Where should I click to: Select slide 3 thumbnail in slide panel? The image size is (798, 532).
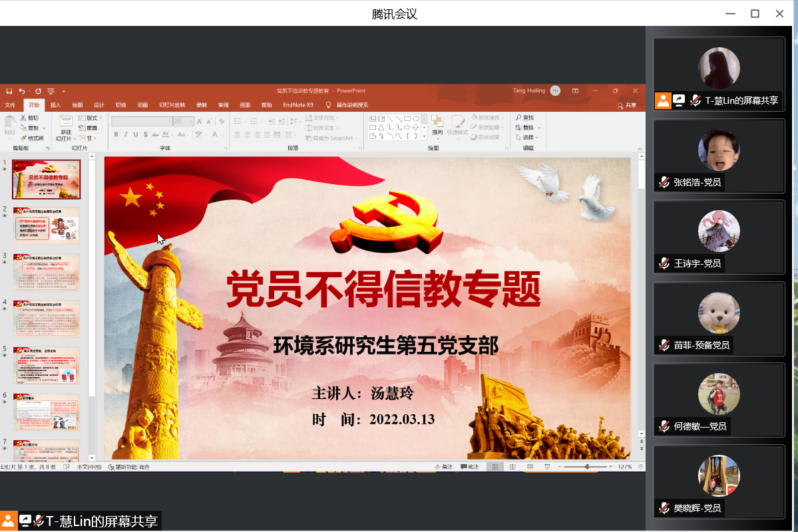(x=47, y=272)
